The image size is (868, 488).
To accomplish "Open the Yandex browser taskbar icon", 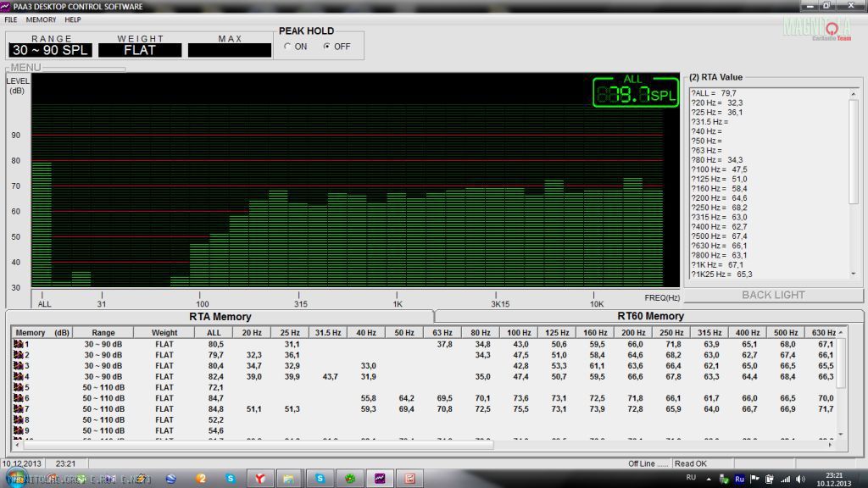I will [x=259, y=479].
